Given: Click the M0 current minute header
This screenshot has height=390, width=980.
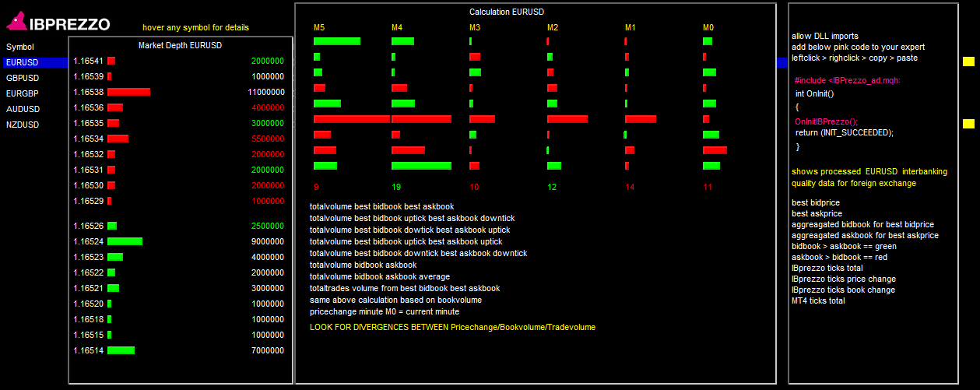Looking at the screenshot, I should 708,28.
